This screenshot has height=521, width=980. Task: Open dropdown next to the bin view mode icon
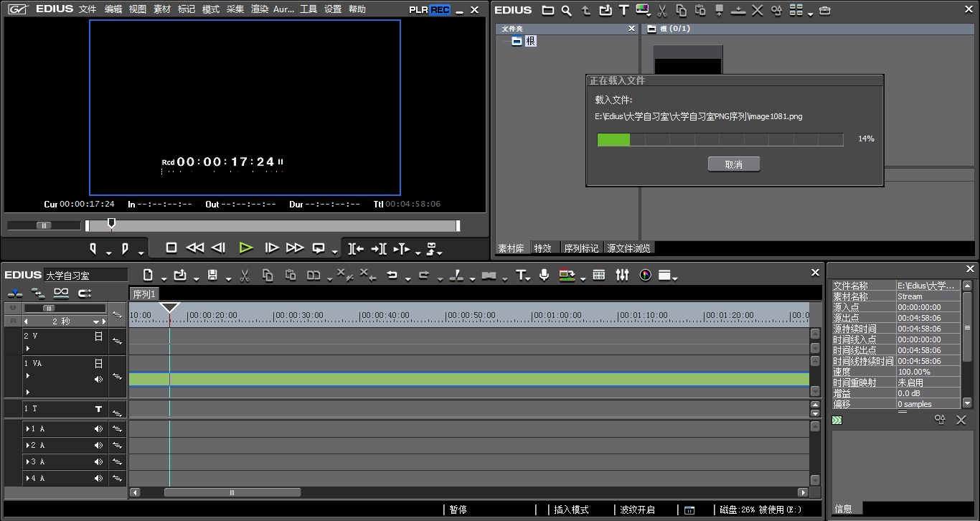tap(811, 14)
